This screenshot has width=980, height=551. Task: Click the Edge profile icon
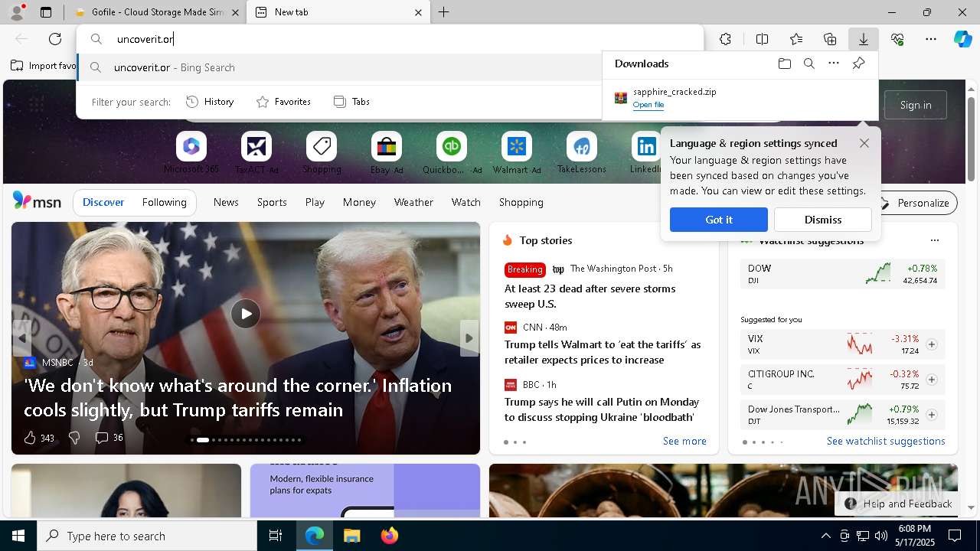coord(17,12)
